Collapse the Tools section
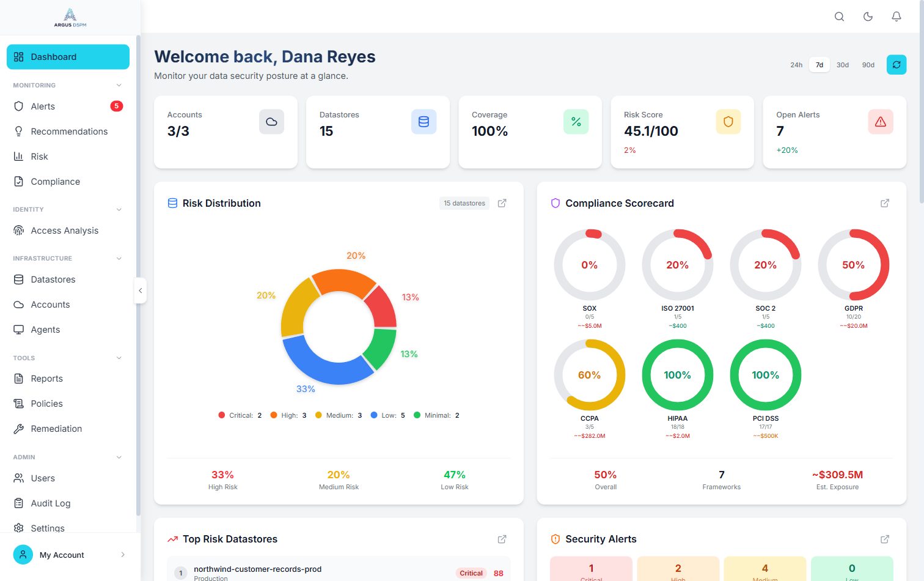The image size is (924, 581). coord(119,358)
